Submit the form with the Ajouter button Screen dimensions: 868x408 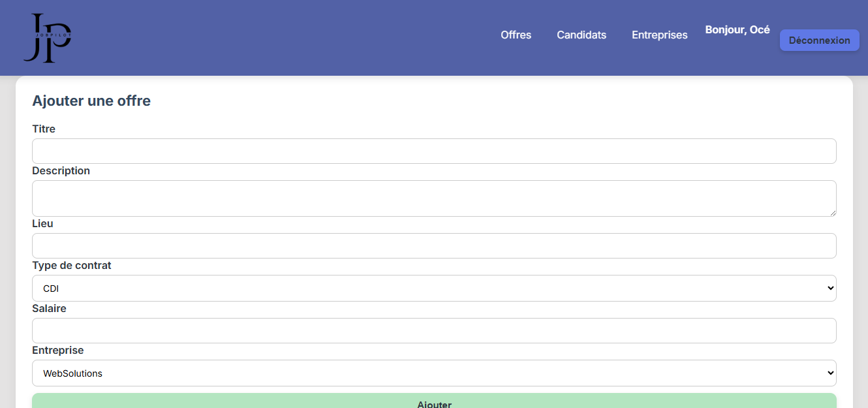tap(434, 401)
